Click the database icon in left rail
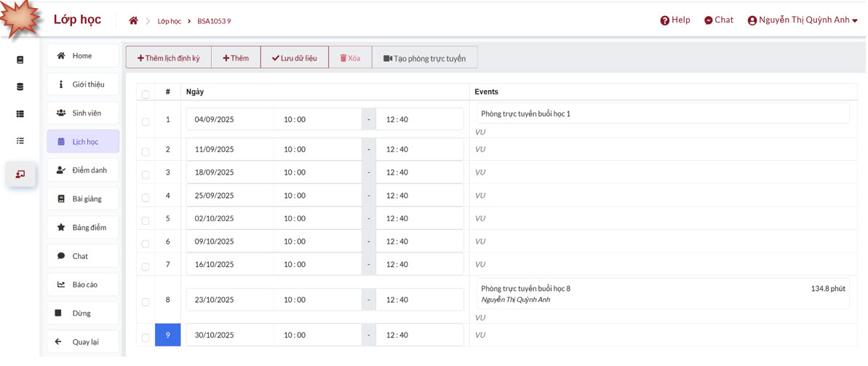Image resolution: width=868 pixels, height=366 pixels. [x=20, y=87]
